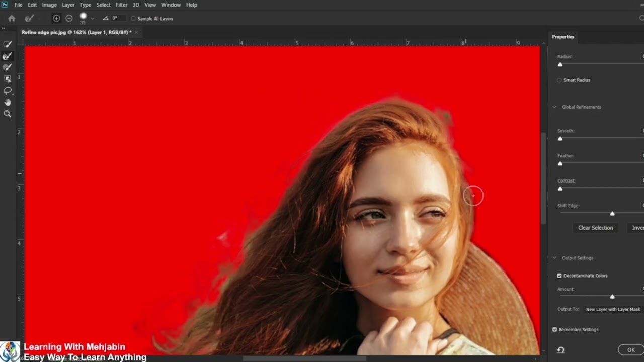Open the Type menu
This screenshot has width=644, height=362.
point(86,5)
